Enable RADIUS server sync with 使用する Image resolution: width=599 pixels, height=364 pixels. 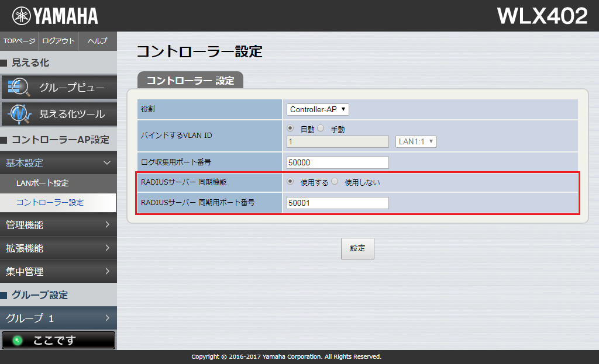coord(291,182)
